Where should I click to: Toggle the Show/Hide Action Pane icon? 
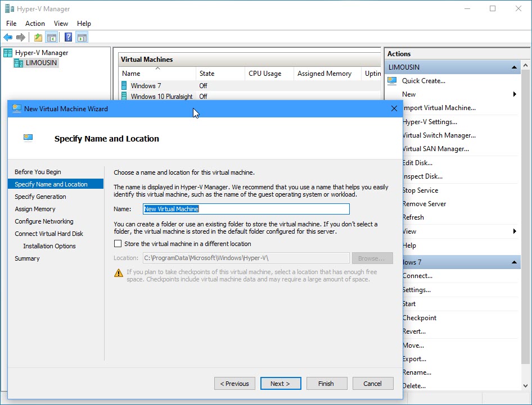coord(82,38)
